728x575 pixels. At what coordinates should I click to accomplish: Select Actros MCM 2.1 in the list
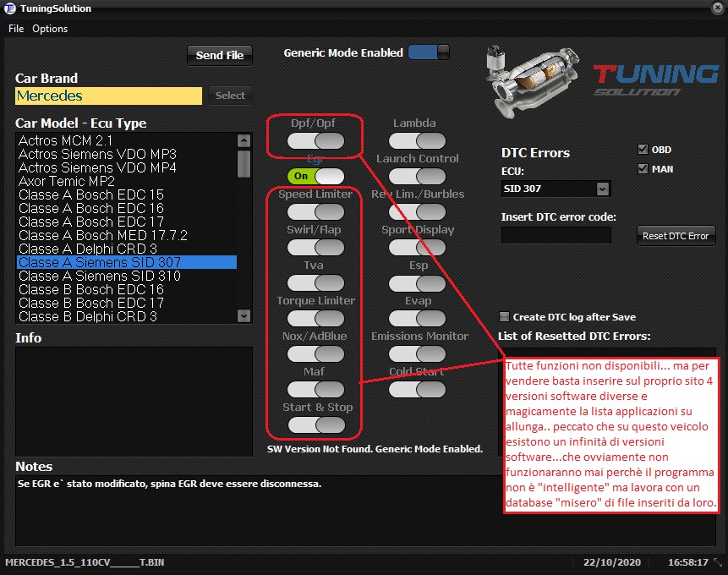click(x=127, y=140)
